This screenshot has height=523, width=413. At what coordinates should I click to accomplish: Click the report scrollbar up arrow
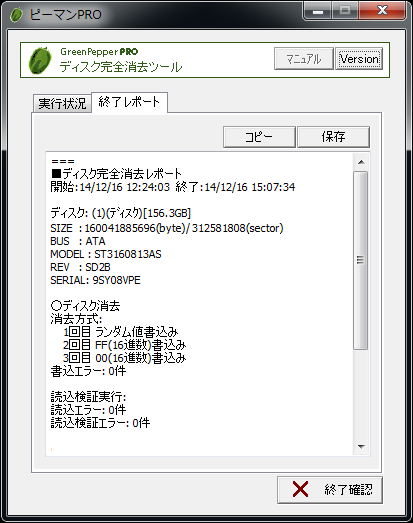(x=361, y=162)
